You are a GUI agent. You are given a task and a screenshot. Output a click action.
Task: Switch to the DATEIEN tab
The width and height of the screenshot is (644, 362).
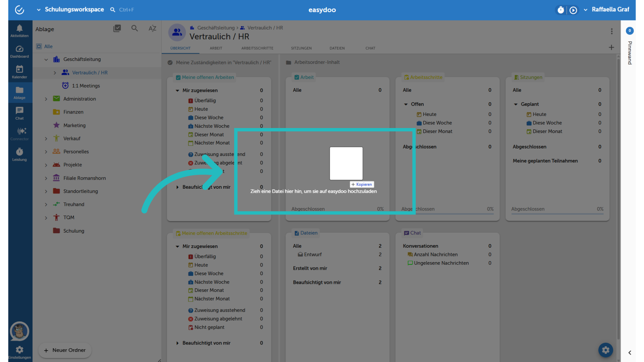(x=337, y=48)
